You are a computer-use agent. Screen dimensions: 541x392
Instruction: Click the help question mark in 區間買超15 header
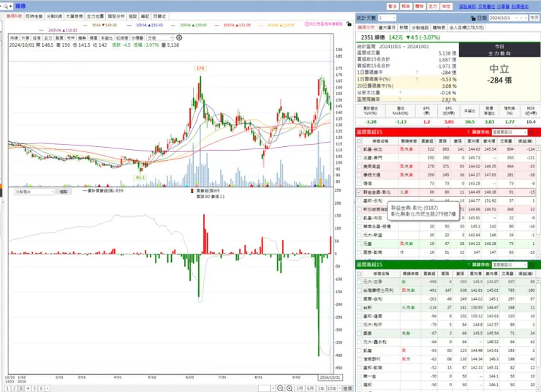[x=469, y=132]
